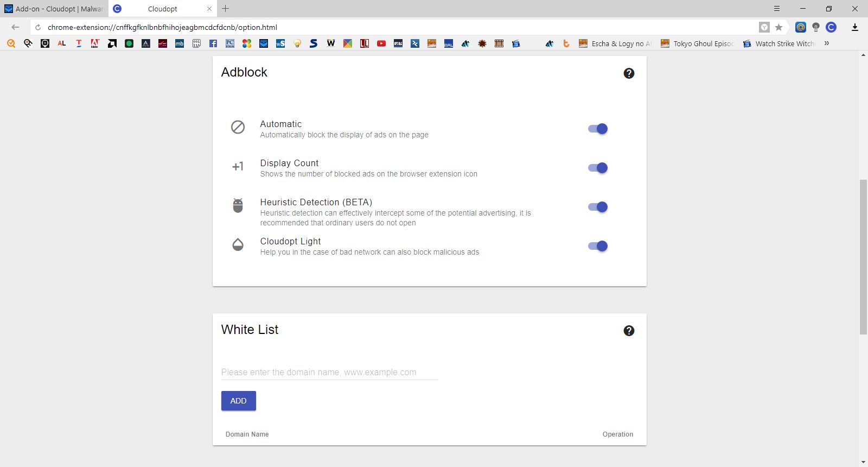Click the Y shield icon in address bar
868x467 pixels.
[764, 27]
